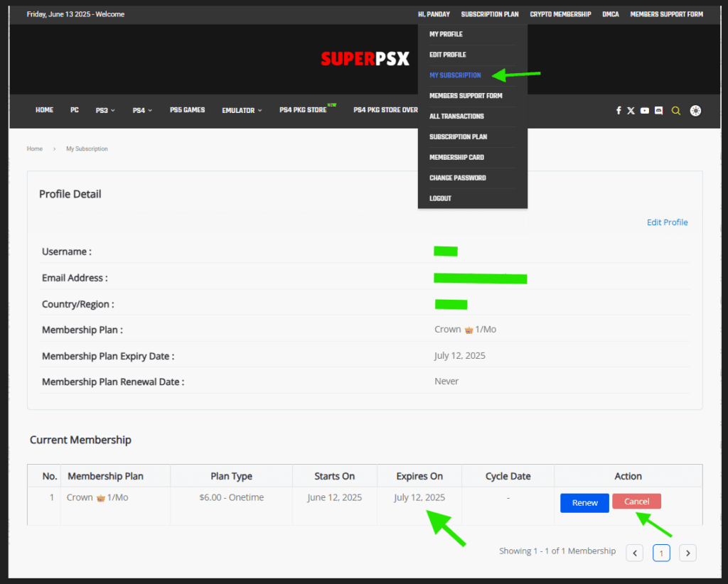The image size is (728, 584).
Task: Open PS4 PKG Store Over nav item
Action: 385,110
